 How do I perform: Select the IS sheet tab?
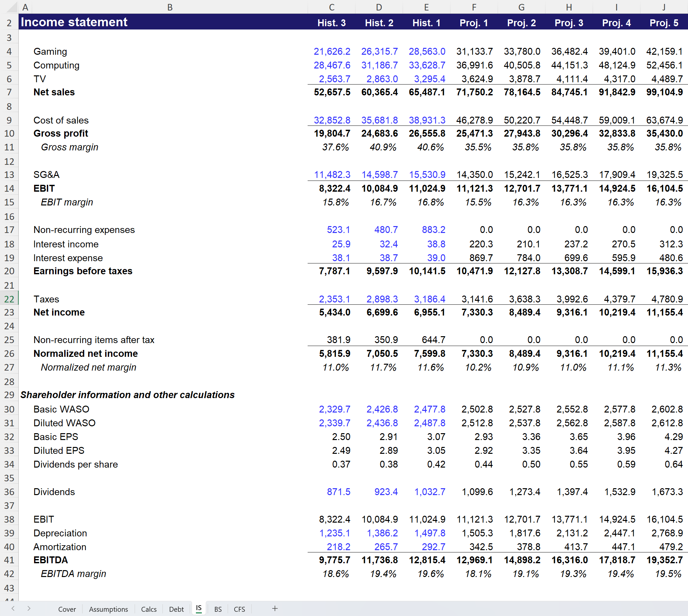pyautogui.click(x=199, y=608)
